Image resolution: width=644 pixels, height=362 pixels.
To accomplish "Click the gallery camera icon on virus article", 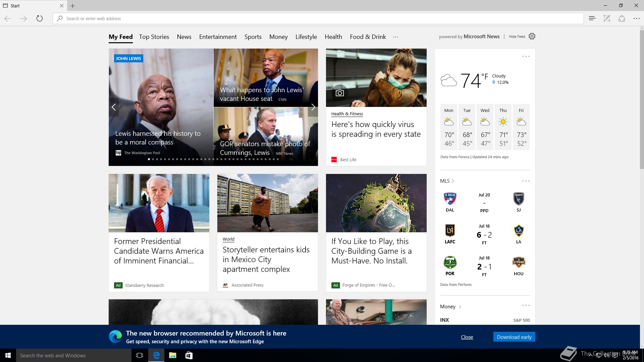I will [x=340, y=93].
